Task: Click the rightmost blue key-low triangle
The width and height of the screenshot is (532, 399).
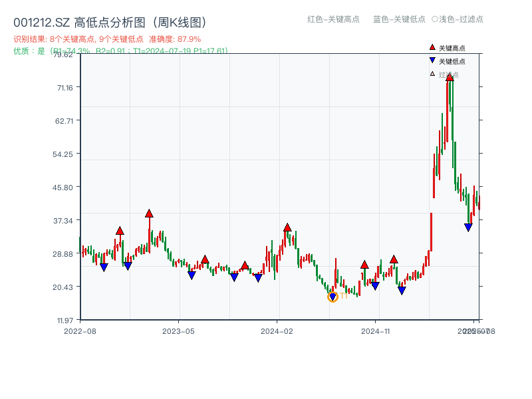Action: (x=468, y=227)
